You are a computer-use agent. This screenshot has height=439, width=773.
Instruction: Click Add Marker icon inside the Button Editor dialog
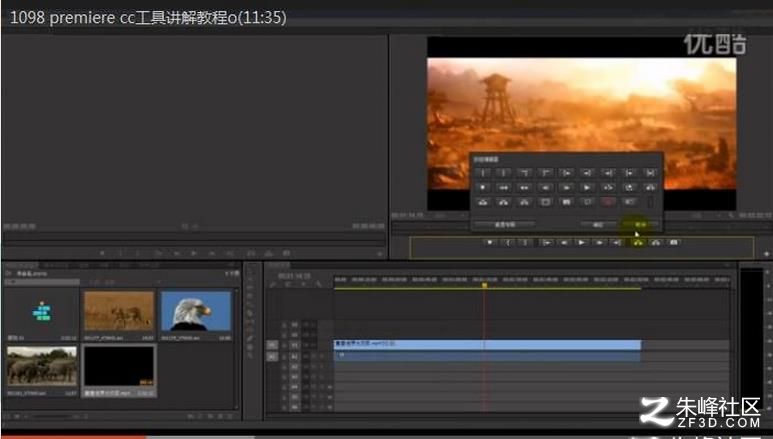pos(483,187)
